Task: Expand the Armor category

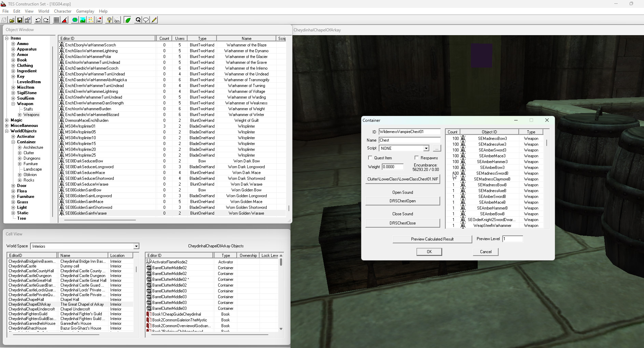Action: point(13,55)
